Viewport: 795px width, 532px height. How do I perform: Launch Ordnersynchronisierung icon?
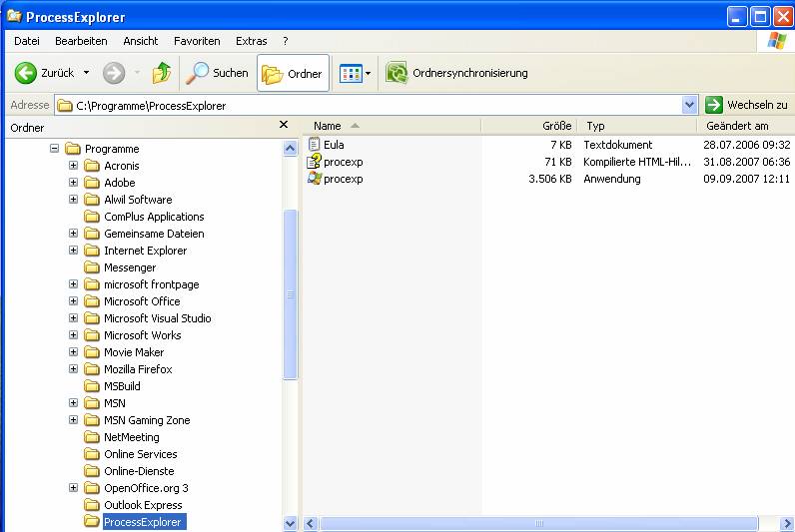(397, 73)
